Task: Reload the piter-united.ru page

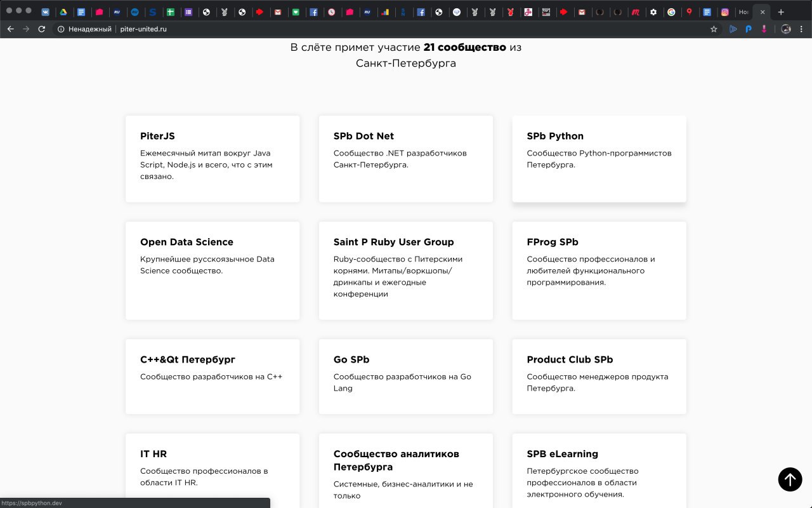Action: [42, 29]
